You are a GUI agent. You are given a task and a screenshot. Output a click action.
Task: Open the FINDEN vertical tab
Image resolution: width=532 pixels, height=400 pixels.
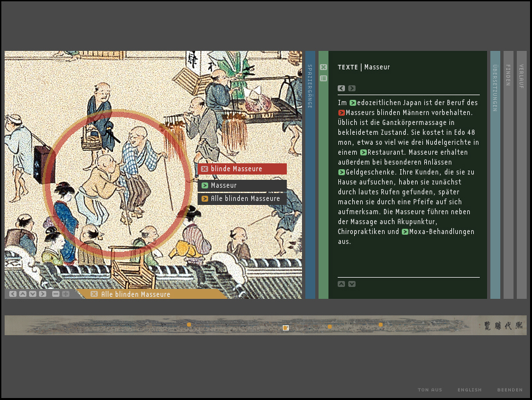(x=508, y=175)
